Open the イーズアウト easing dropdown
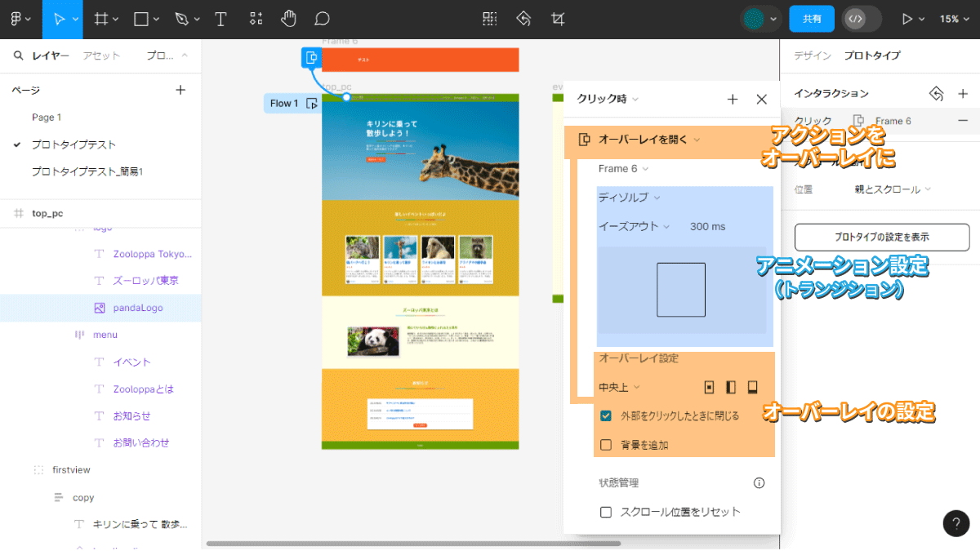The image size is (980, 551). click(634, 226)
